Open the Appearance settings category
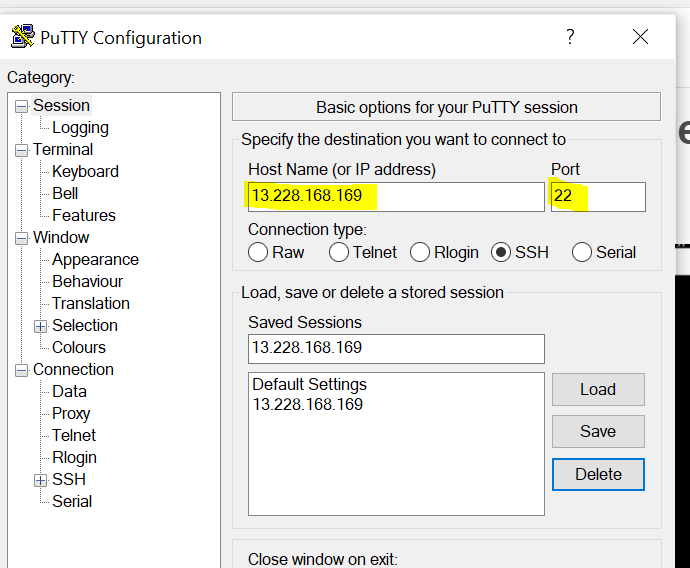 (95, 260)
